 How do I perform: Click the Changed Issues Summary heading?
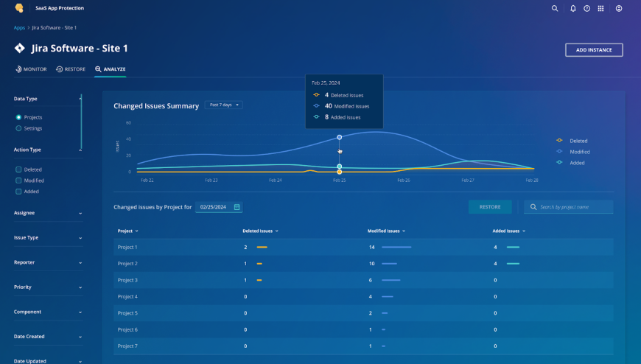pos(156,106)
